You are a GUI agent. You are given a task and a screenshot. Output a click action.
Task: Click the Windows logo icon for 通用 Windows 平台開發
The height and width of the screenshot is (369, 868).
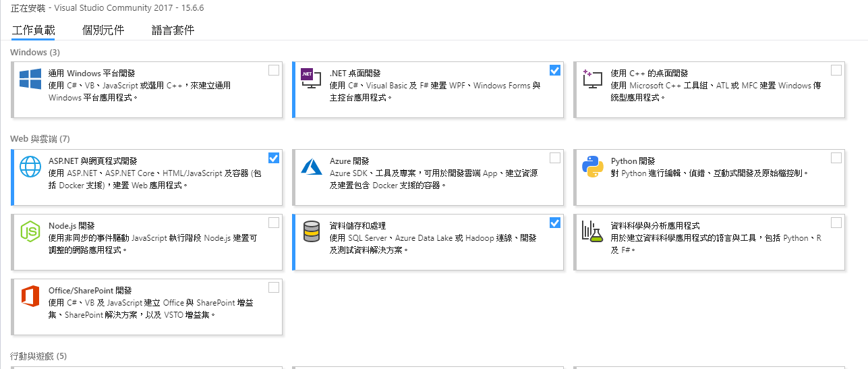click(x=30, y=79)
